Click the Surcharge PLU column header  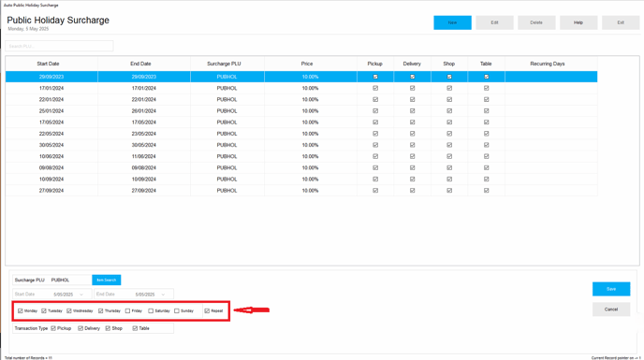(x=227, y=64)
